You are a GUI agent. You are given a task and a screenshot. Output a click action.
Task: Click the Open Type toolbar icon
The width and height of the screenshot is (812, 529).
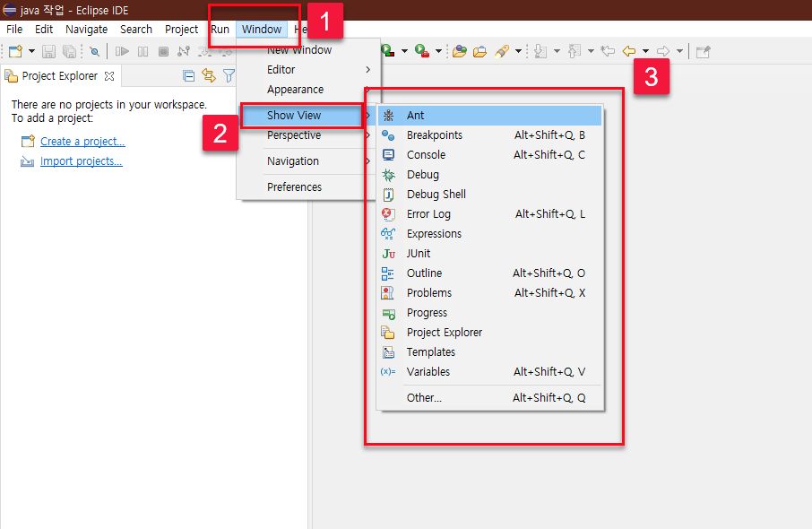pos(460,51)
